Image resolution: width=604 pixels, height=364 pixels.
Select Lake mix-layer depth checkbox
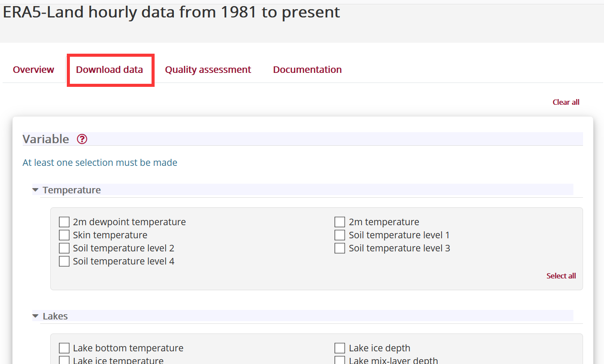pos(340,361)
